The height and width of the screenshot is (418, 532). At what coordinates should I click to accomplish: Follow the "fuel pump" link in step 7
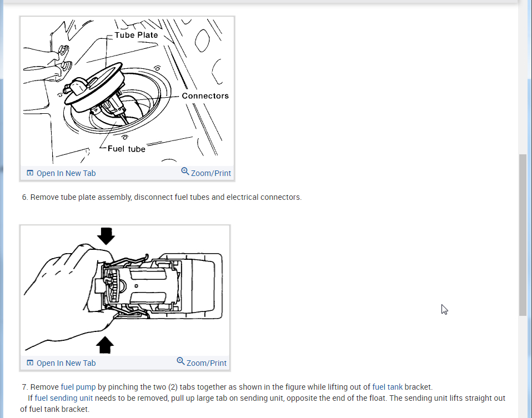pos(78,387)
